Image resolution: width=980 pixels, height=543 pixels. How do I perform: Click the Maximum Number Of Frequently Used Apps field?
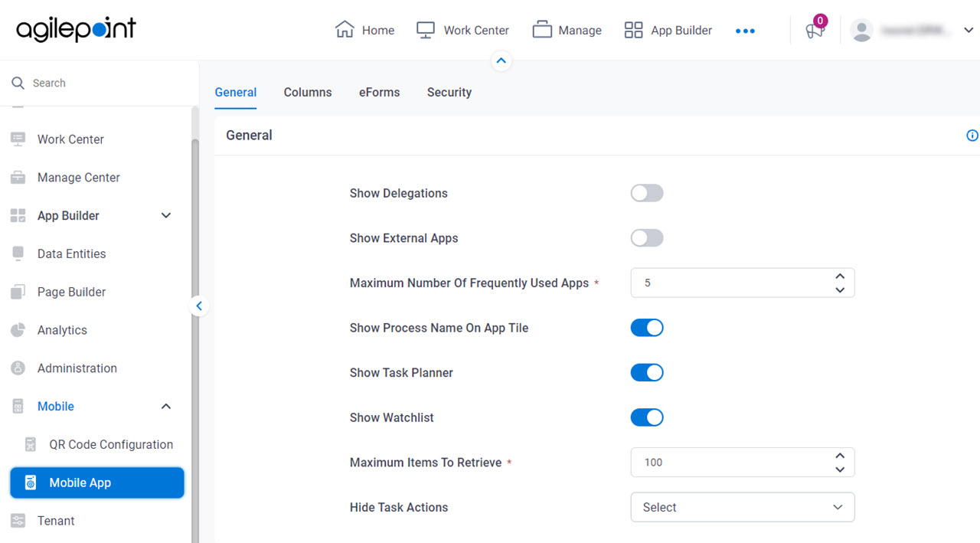(743, 283)
